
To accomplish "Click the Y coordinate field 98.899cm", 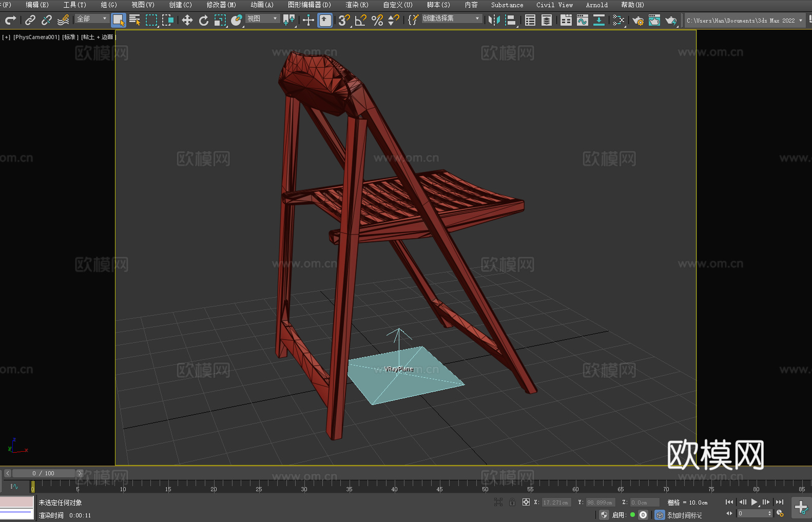I will (x=601, y=502).
